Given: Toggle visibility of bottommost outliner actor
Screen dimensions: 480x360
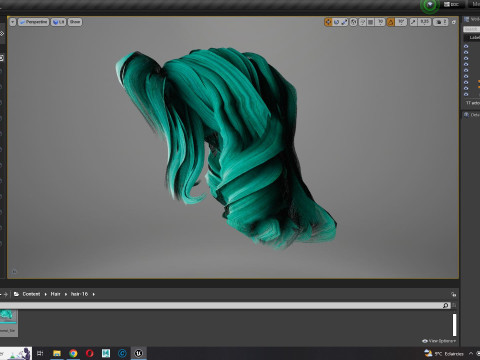Looking at the screenshot, I should click(466, 94).
